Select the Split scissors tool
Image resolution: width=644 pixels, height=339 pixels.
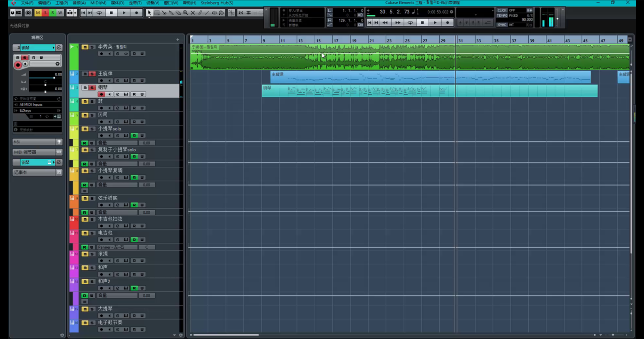tap(164, 13)
